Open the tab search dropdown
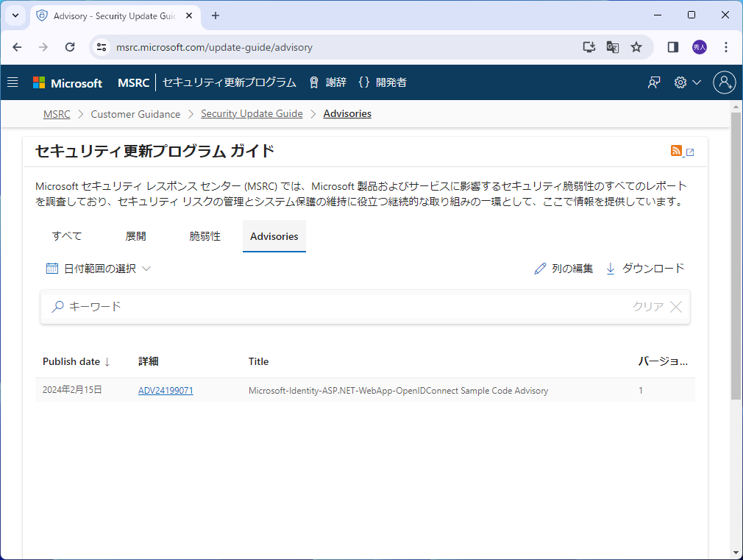 15,15
